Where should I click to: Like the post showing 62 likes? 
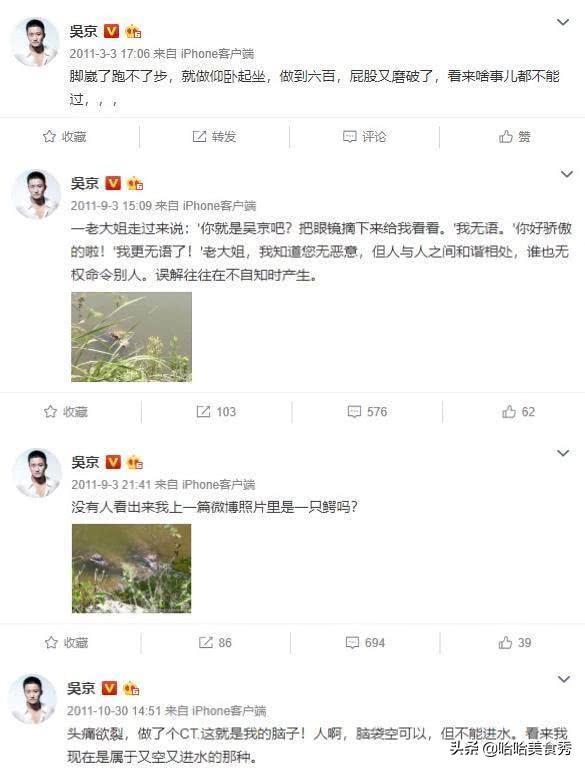pos(518,411)
